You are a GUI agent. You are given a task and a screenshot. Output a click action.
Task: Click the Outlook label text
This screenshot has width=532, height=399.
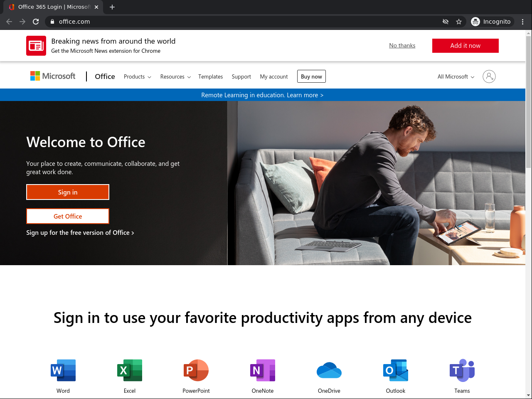pos(396,391)
